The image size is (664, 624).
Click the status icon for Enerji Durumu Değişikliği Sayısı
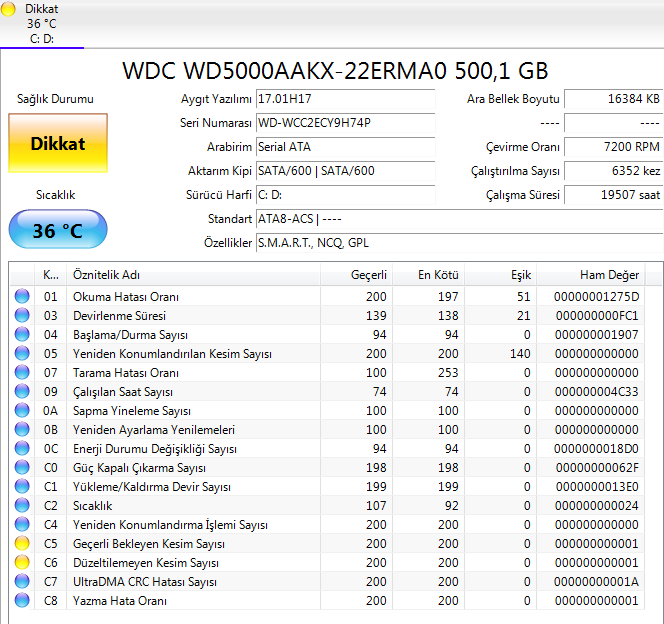pyautogui.click(x=22, y=449)
